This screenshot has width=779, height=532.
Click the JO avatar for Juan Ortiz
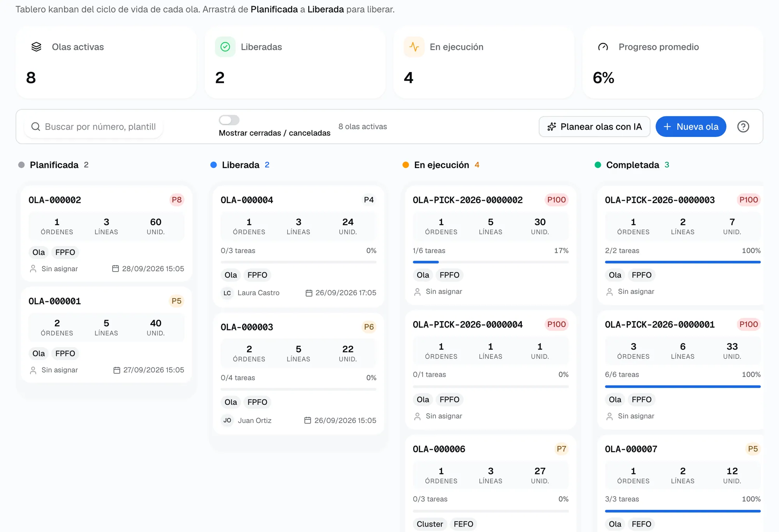tap(227, 420)
